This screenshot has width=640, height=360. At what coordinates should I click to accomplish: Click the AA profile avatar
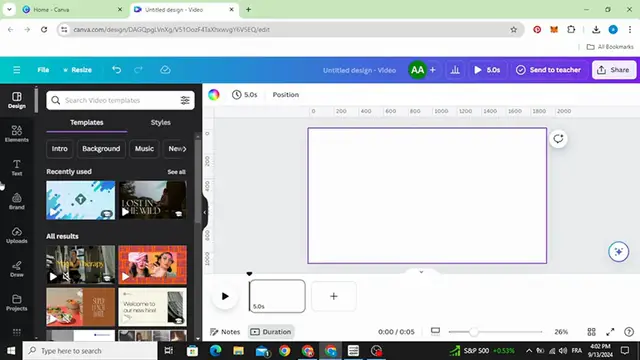click(x=417, y=70)
